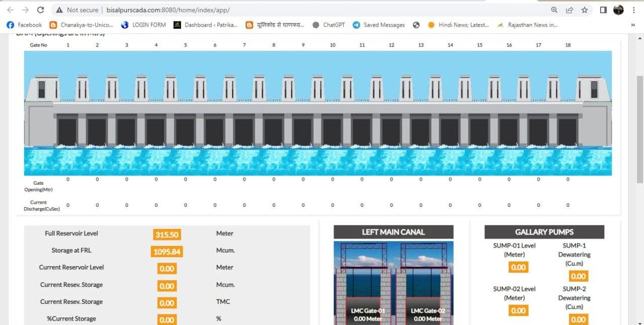Open the Rajasthan News bookmark

click(527, 25)
